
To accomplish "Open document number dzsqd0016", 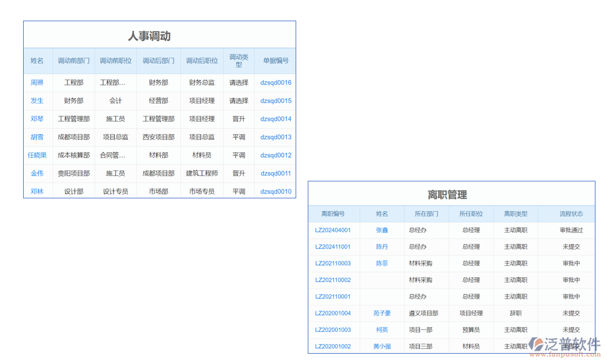I will pos(276,83).
